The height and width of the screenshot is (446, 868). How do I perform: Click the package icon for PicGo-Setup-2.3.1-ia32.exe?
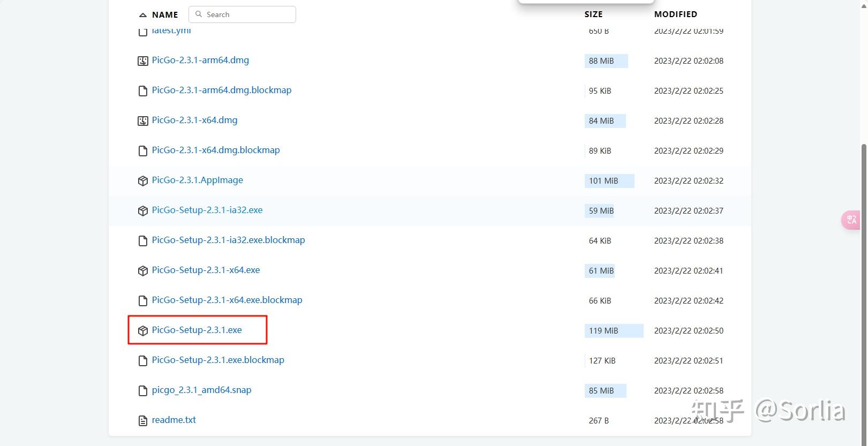click(143, 211)
